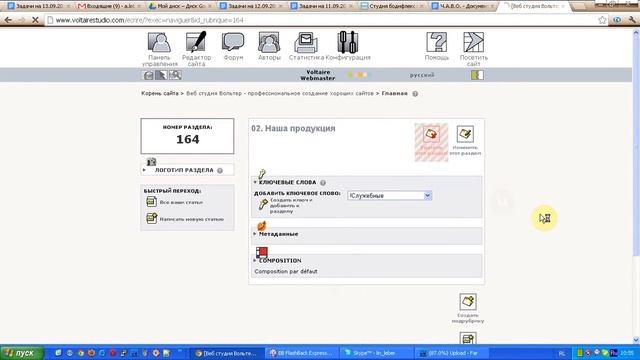
Task: Open the Пуск start button
Action: point(22,353)
